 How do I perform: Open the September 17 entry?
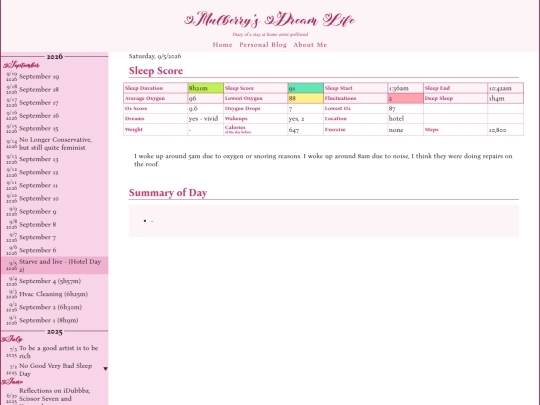click(x=39, y=103)
